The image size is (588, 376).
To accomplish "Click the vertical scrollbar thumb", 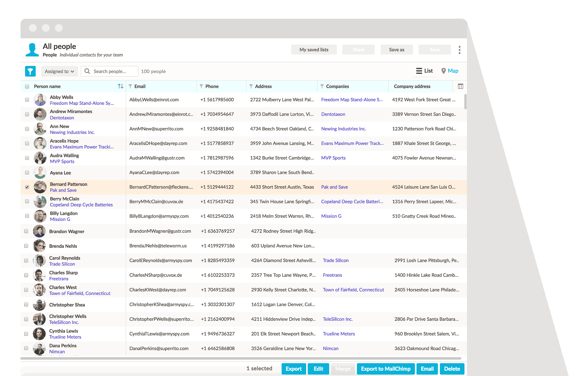I will pos(465,102).
